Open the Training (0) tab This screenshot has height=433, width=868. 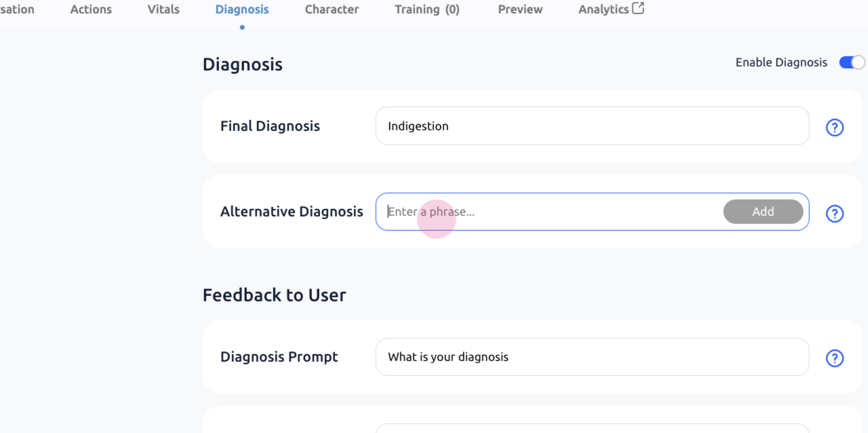pyautogui.click(x=427, y=10)
